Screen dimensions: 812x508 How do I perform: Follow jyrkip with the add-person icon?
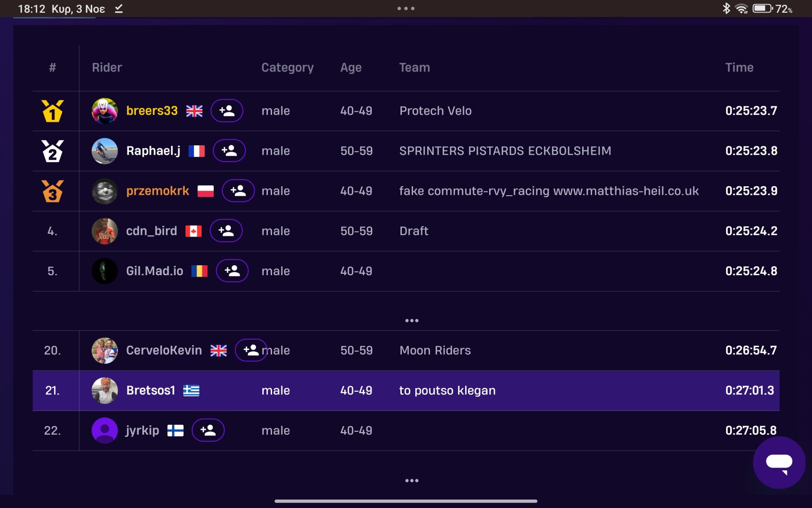click(208, 430)
